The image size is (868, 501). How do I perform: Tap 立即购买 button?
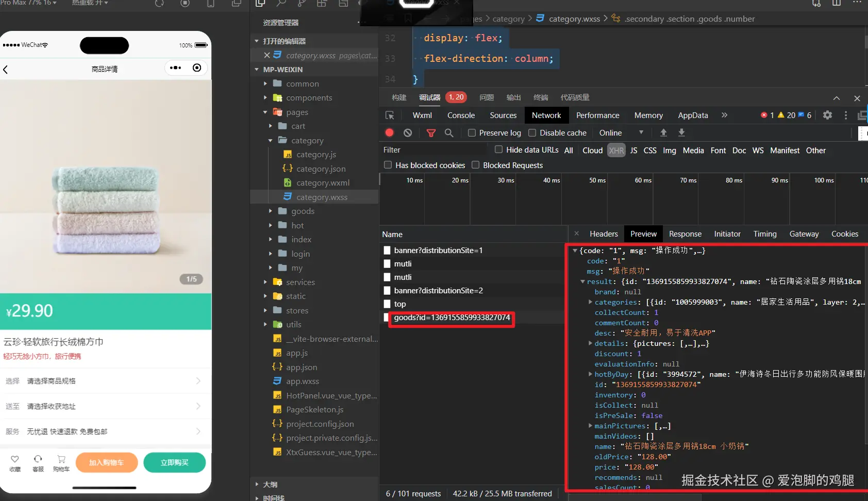174,462
